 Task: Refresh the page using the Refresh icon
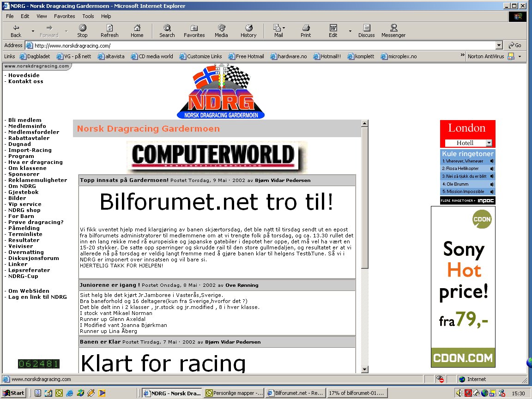(109, 31)
